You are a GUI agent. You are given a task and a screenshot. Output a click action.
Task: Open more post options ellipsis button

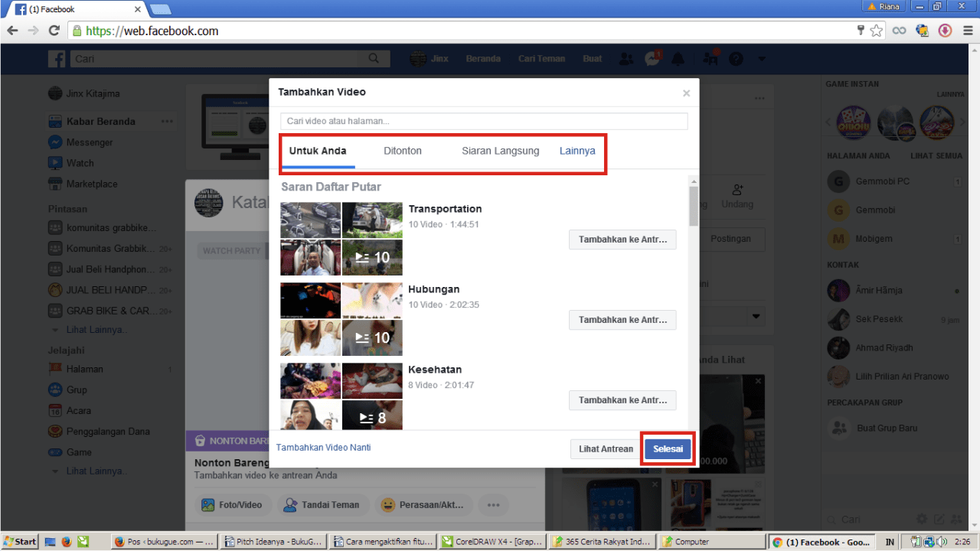[x=494, y=505]
